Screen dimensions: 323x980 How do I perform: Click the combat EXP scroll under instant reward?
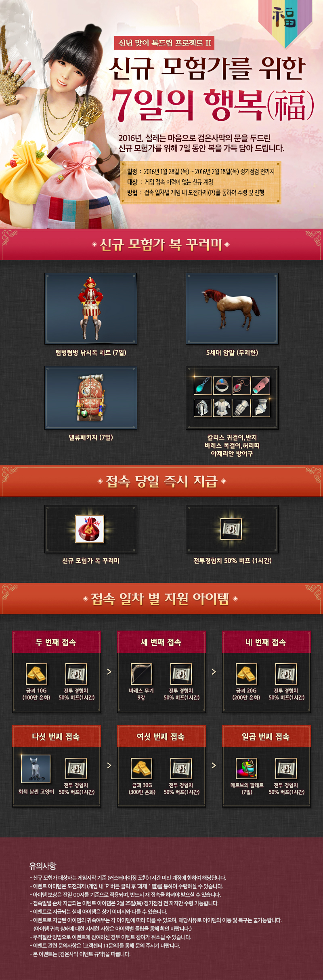231,529
